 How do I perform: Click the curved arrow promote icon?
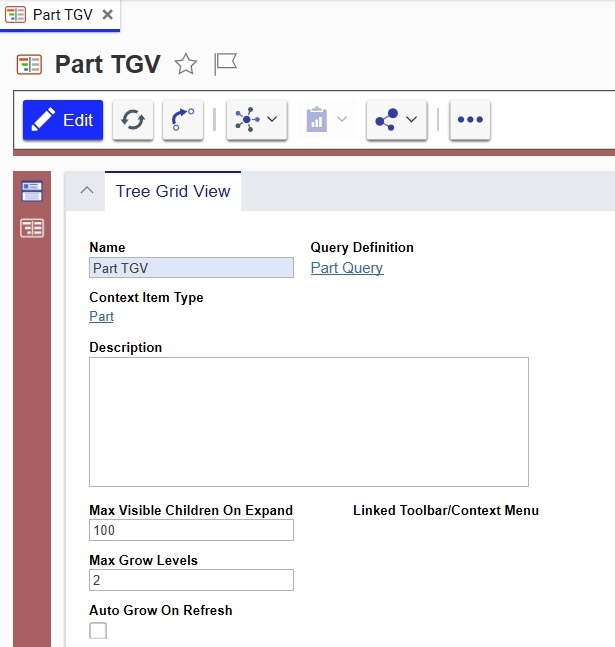point(183,120)
